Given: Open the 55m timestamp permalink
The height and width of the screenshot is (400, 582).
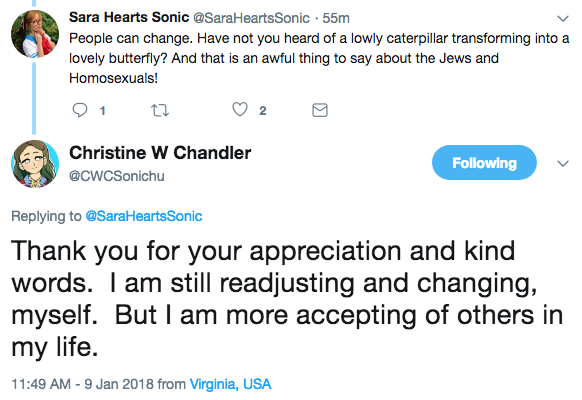Looking at the screenshot, I should click(336, 18).
